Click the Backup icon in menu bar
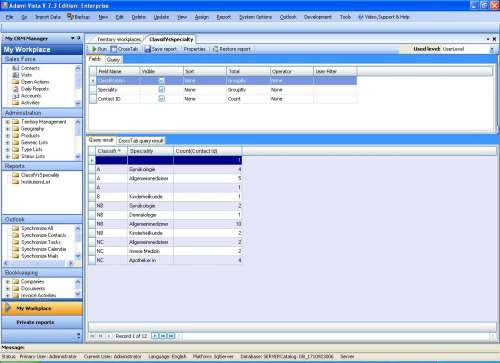The height and width of the screenshot is (363, 500). [x=70, y=17]
